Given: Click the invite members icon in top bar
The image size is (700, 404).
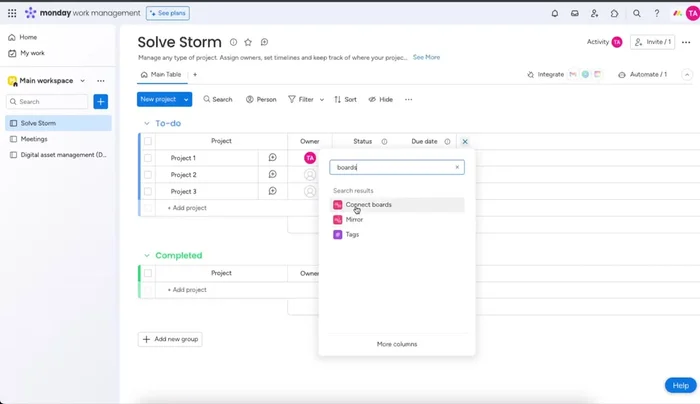Looking at the screenshot, I should pos(595,14).
